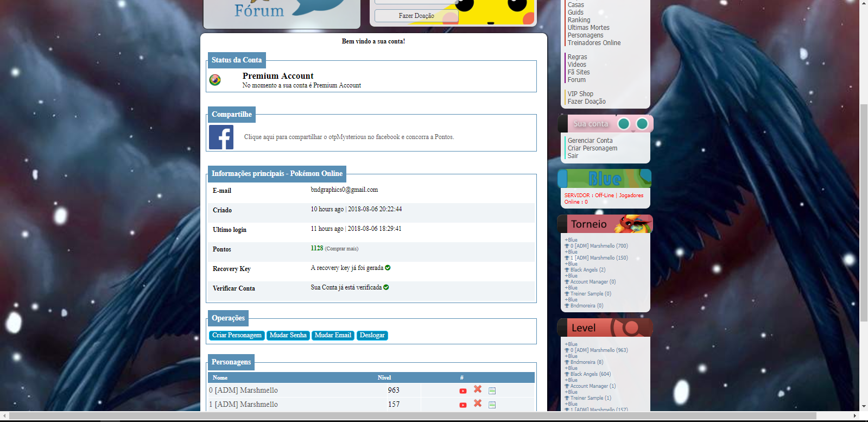This screenshot has width=868, height=422.
Task: Click the Nome column header
Action: (220, 377)
